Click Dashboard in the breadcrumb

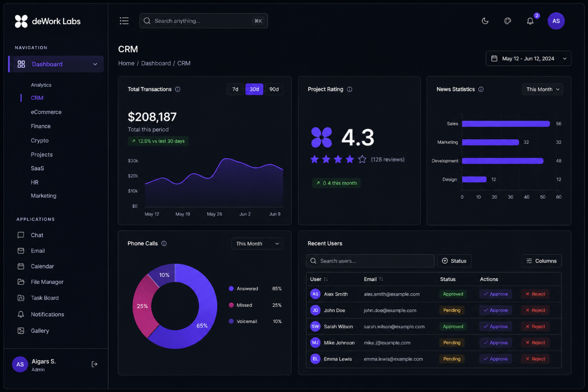coord(156,63)
